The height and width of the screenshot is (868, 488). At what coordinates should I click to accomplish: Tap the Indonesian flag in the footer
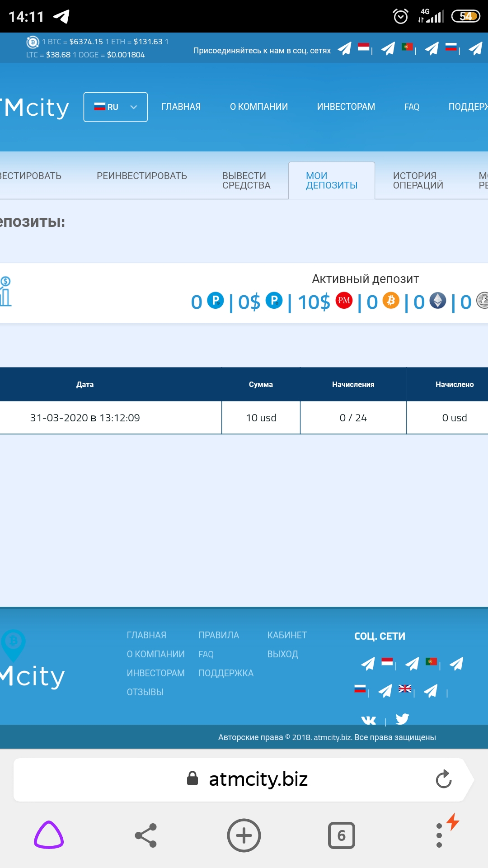coord(387,662)
